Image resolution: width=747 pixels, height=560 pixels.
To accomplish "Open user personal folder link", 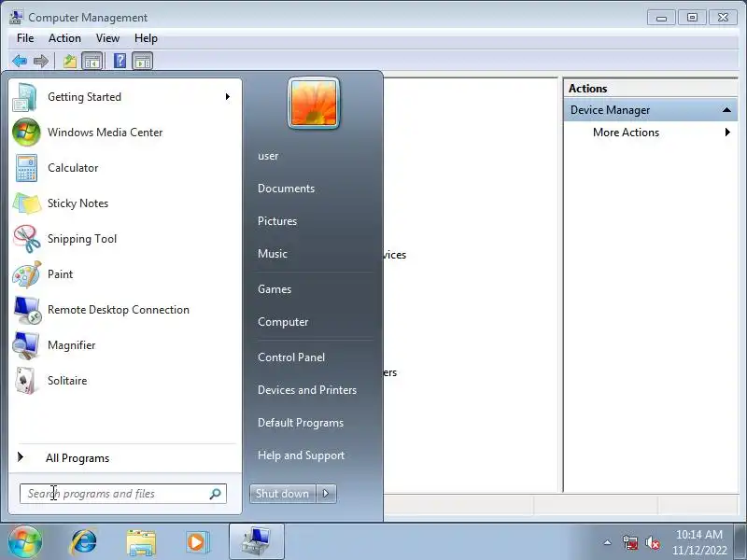I will pyautogui.click(x=268, y=156).
